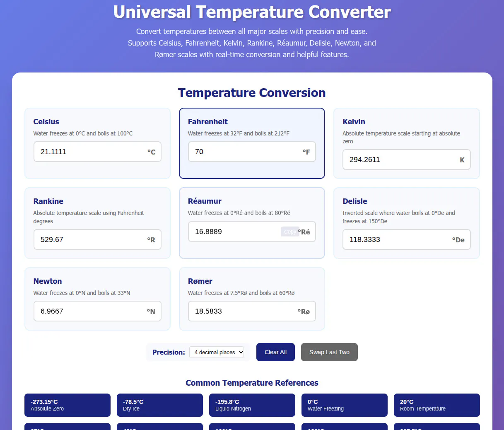Screen dimensions: 504x430
Task: Click the °C unit label in Celsius field
Action: point(151,152)
